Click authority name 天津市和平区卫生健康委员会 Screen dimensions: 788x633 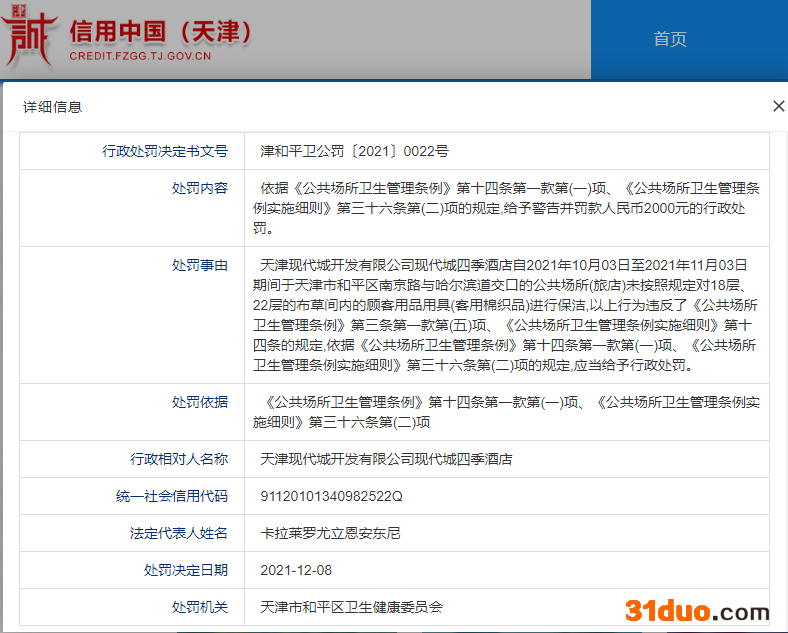(x=351, y=607)
